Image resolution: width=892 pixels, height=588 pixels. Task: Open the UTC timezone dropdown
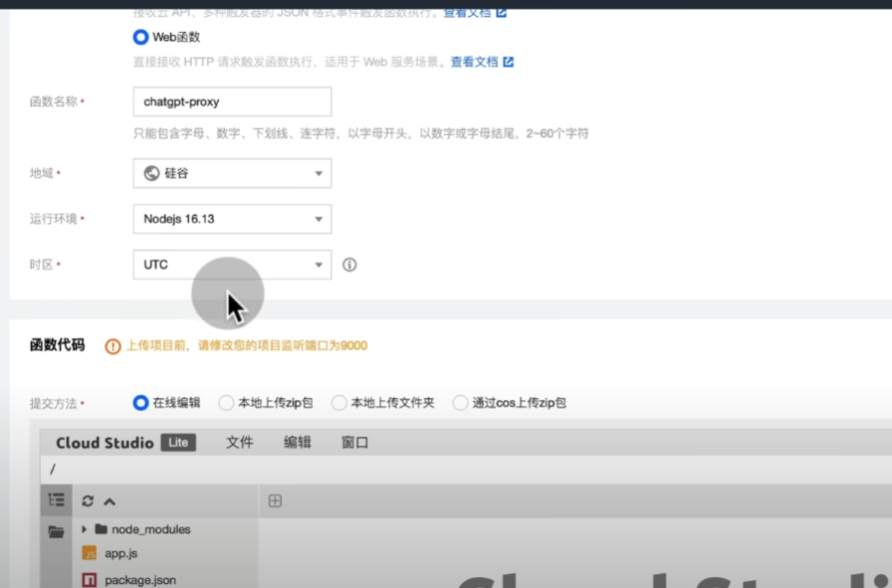pyautogui.click(x=232, y=265)
